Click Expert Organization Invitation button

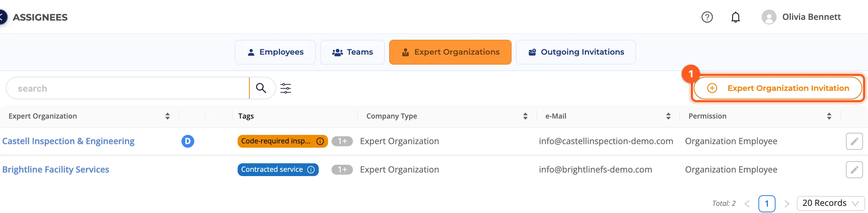click(x=778, y=88)
